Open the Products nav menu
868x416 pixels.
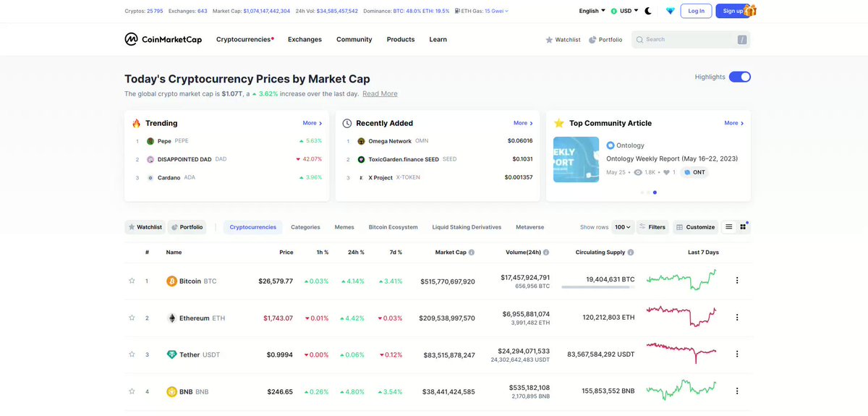[401, 39]
